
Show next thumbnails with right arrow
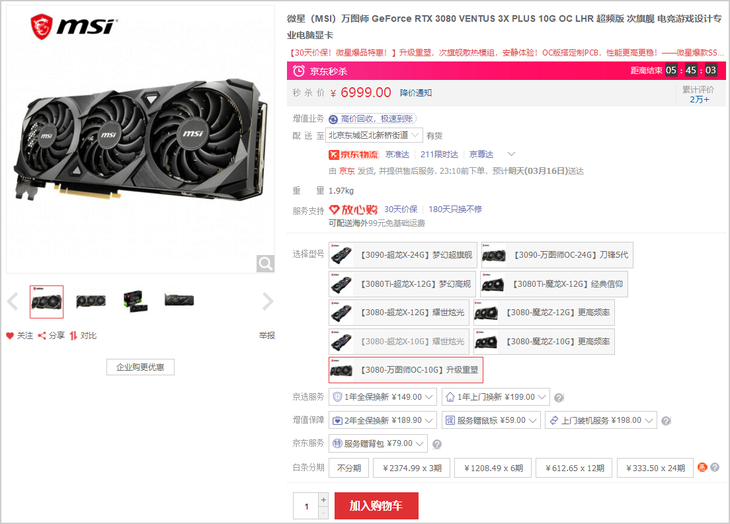pyautogui.click(x=268, y=302)
